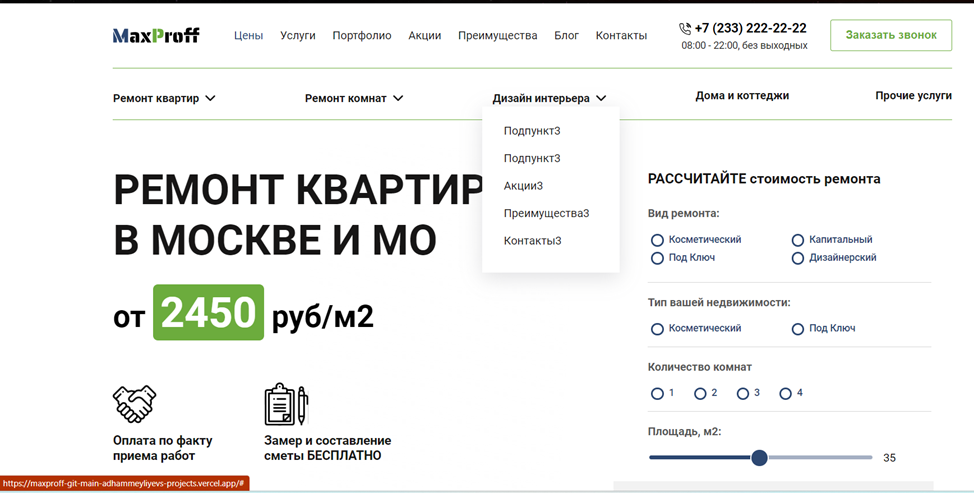Click the green 2450 price badge
Image resolution: width=974 pixels, height=493 pixels.
[208, 313]
